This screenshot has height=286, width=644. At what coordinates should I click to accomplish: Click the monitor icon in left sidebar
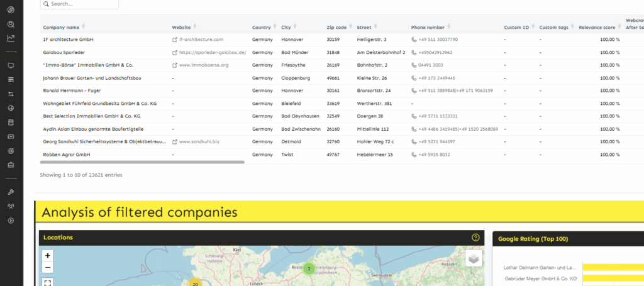click(x=11, y=65)
